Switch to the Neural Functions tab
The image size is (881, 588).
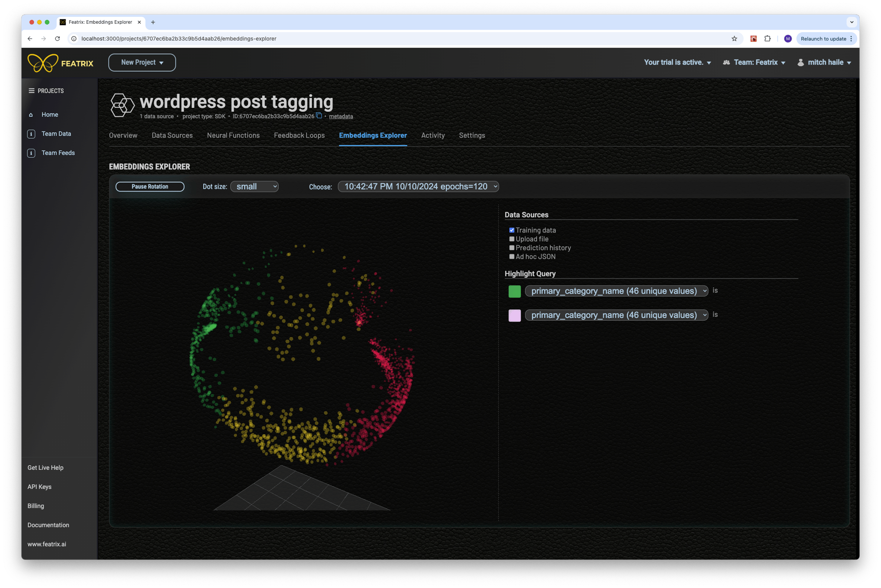[233, 135]
